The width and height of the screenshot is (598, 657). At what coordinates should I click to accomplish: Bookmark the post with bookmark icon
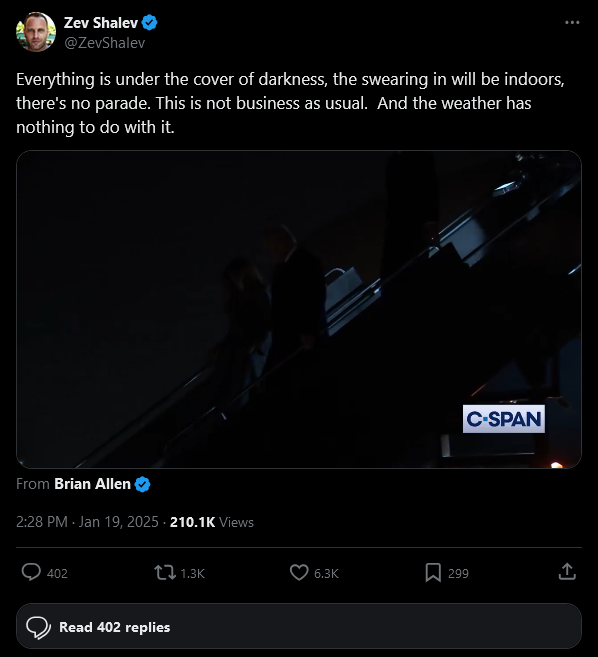433,572
